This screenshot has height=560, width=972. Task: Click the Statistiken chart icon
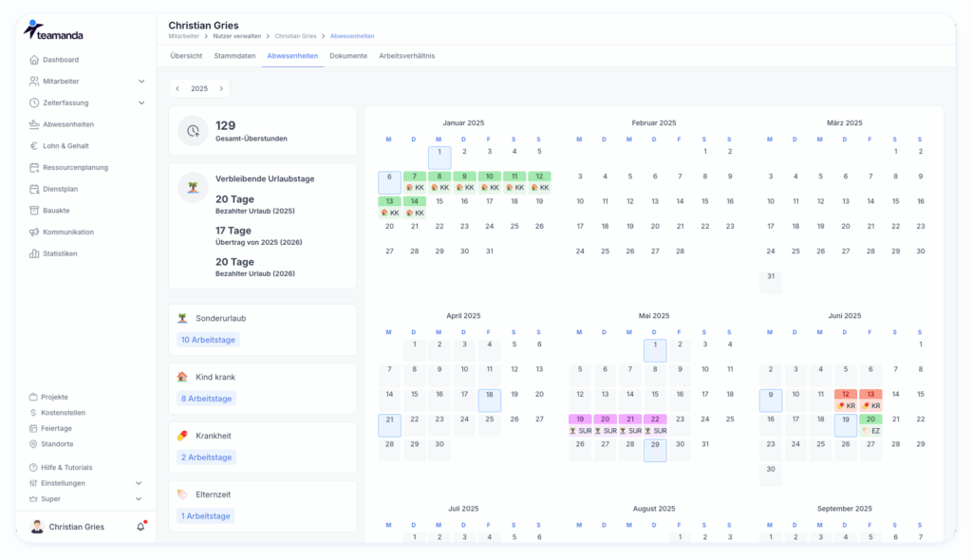click(x=34, y=253)
